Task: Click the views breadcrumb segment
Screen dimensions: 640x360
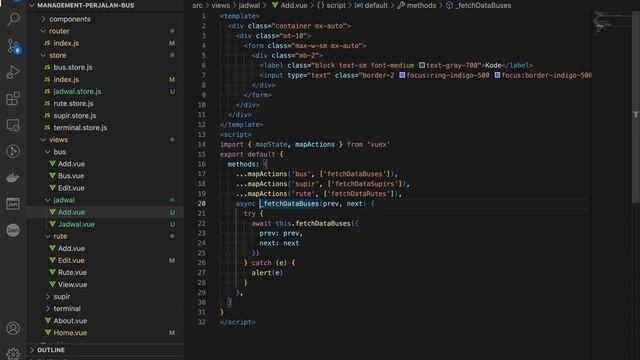Action: pos(221,5)
